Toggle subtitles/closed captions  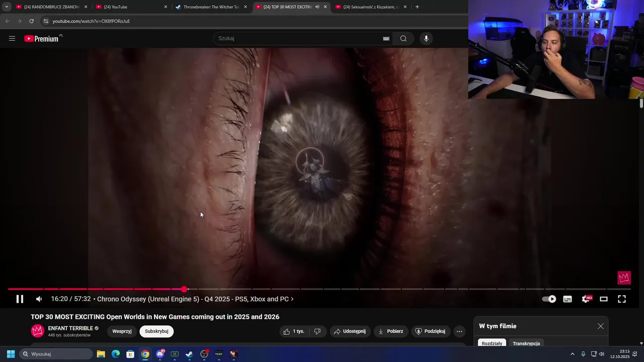tap(568, 299)
